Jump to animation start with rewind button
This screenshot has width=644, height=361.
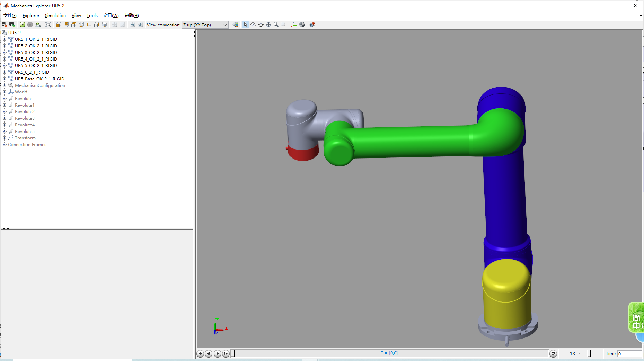(200, 353)
